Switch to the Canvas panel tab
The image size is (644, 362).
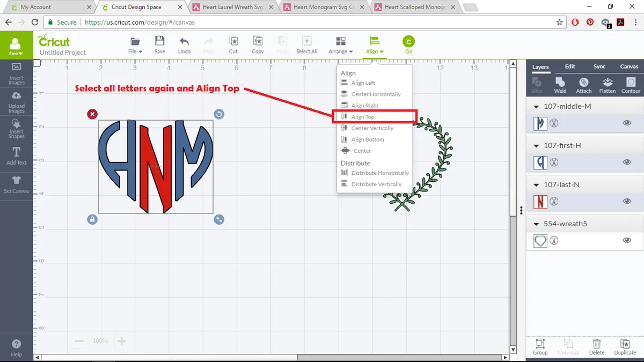(629, 67)
